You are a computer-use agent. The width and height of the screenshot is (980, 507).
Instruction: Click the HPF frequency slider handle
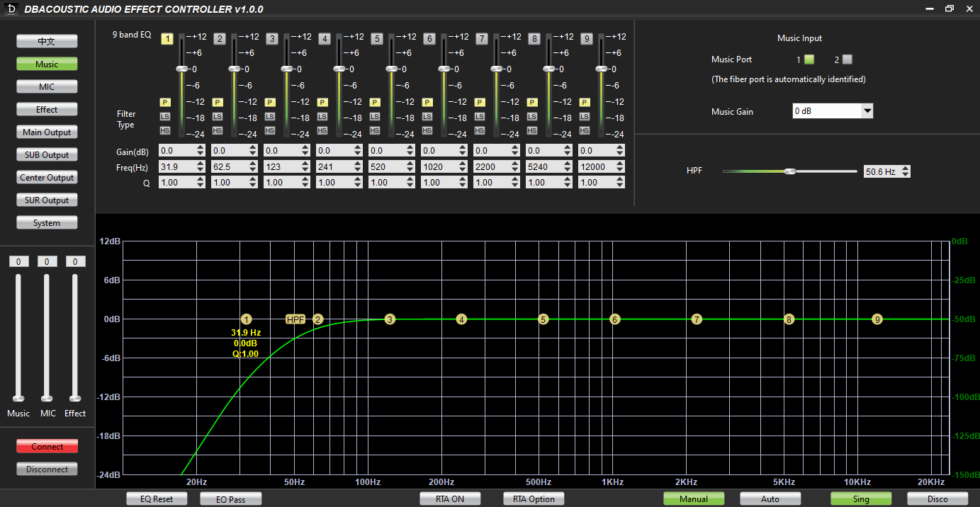790,171
